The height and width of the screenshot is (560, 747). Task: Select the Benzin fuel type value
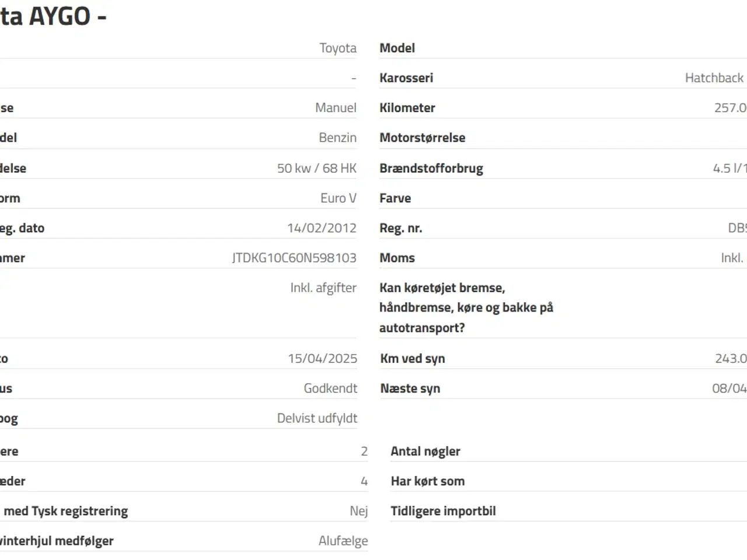coord(337,138)
